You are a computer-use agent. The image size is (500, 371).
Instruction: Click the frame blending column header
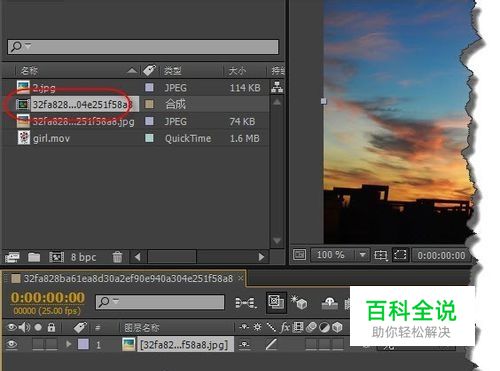(x=298, y=327)
